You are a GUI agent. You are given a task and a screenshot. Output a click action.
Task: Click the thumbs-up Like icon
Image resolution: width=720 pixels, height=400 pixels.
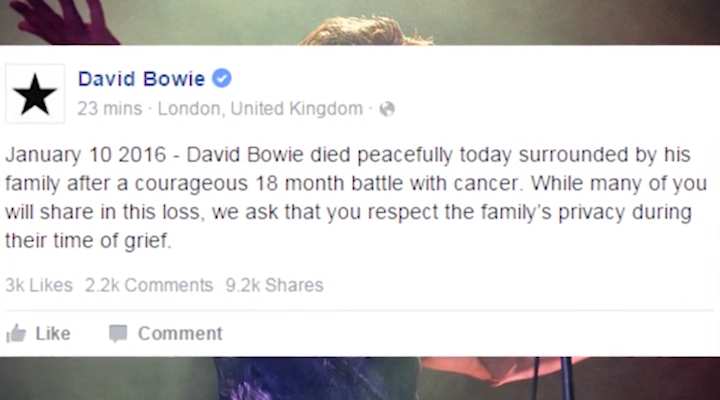tap(16, 333)
